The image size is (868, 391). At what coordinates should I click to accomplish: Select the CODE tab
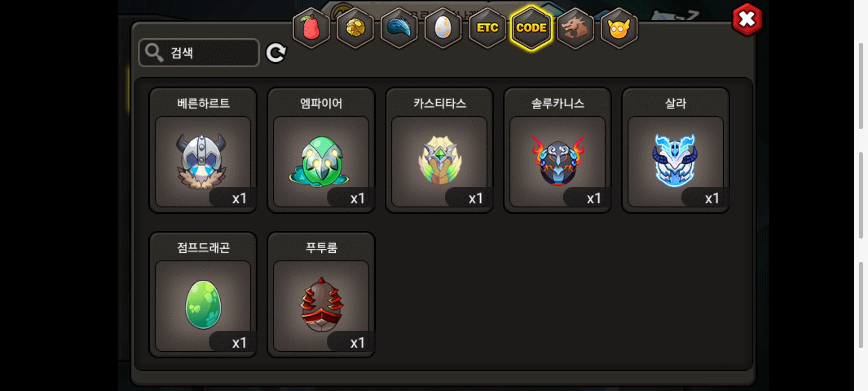click(531, 28)
